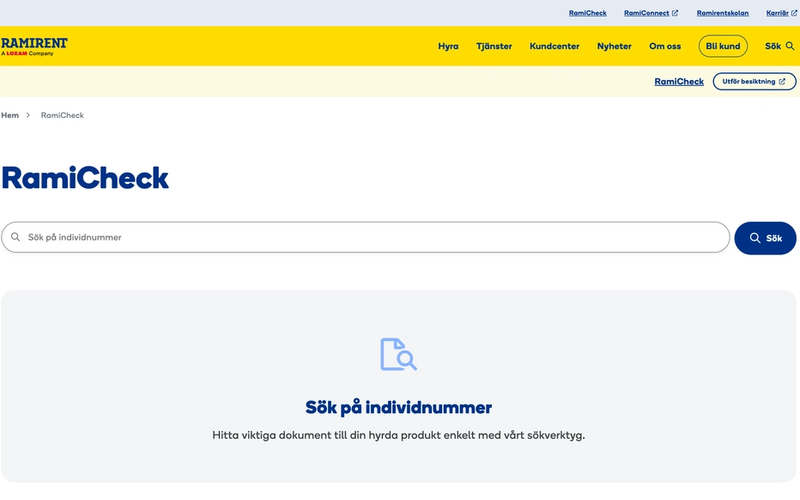Image resolution: width=800 pixels, height=500 pixels.
Task: Click the RamiCheck page heading
Action: point(85,178)
